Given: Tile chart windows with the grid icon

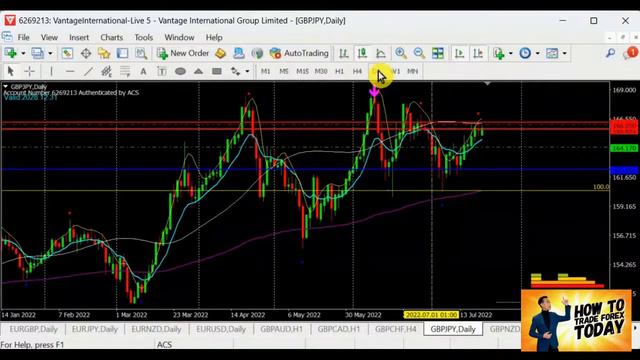Looking at the screenshot, I should (438, 53).
